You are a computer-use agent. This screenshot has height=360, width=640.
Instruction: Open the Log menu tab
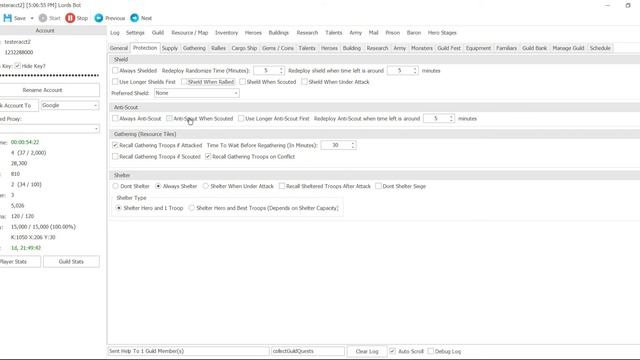click(x=115, y=33)
